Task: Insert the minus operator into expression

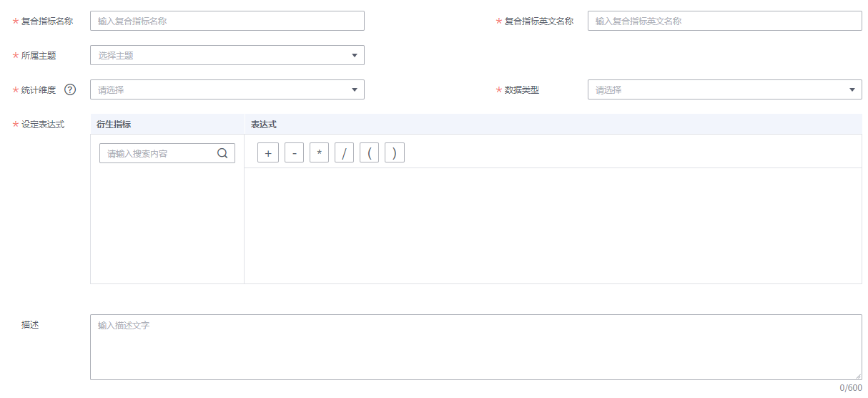Action: click(x=294, y=153)
